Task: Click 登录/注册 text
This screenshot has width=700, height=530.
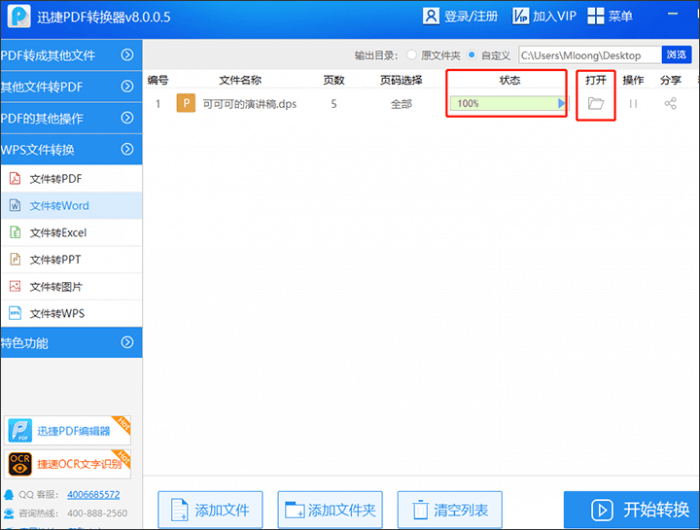Action: point(471,17)
